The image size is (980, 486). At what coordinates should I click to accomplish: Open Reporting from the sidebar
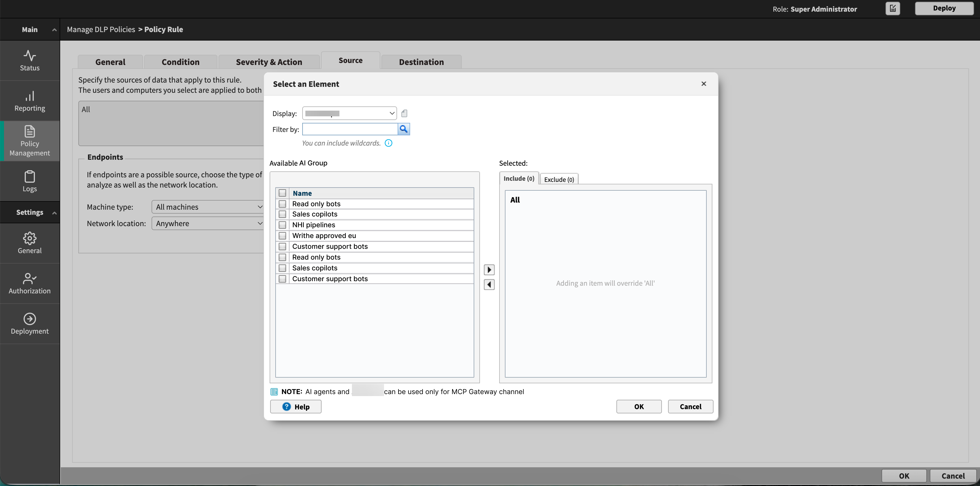point(30,101)
